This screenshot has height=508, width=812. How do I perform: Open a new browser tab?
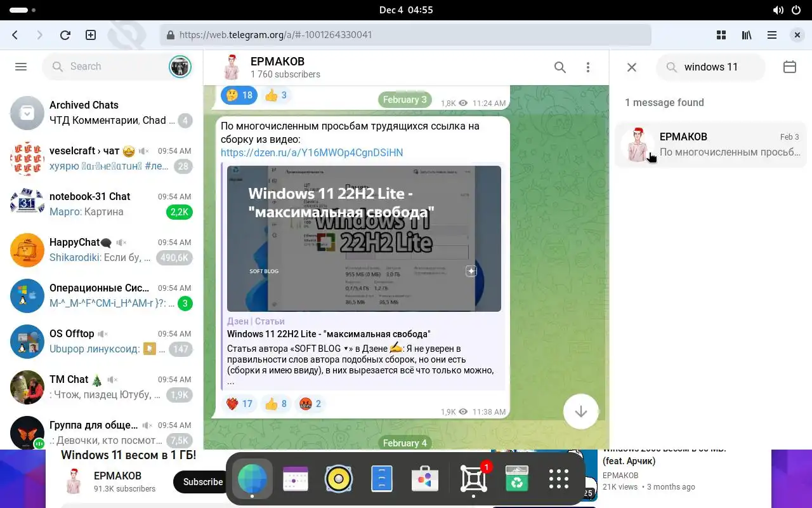(x=91, y=35)
